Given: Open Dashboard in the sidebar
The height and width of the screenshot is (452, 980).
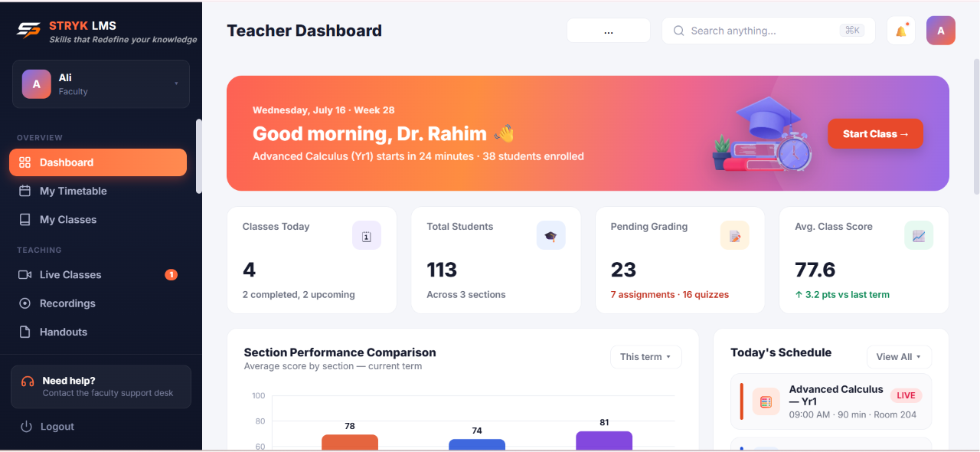Looking at the screenshot, I should [x=98, y=162].
